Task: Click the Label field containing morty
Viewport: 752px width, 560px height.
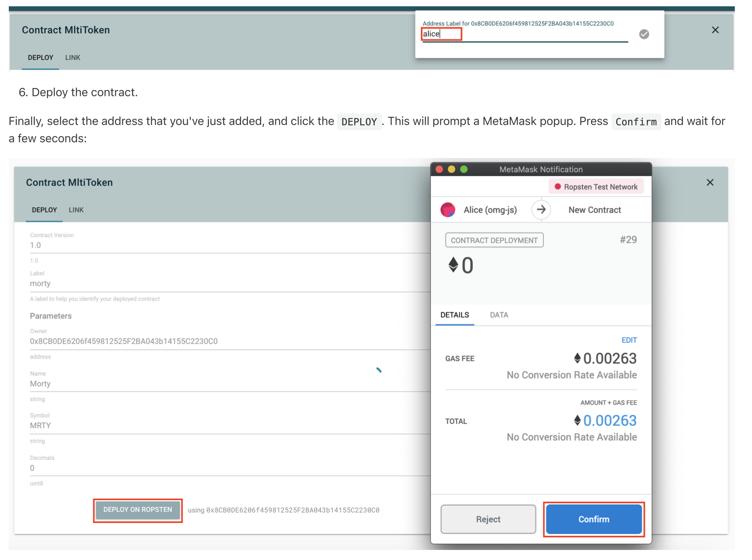Action: [230, 284]
